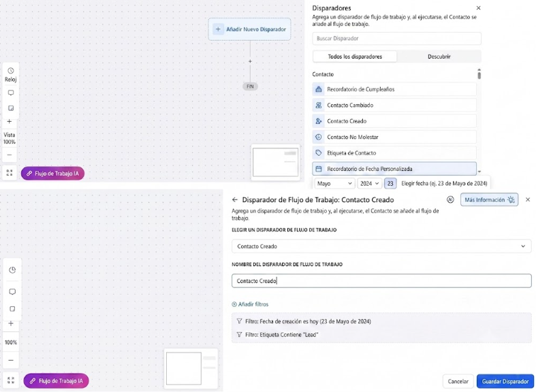Click the Cancelar button

click(x=458, y=381)
